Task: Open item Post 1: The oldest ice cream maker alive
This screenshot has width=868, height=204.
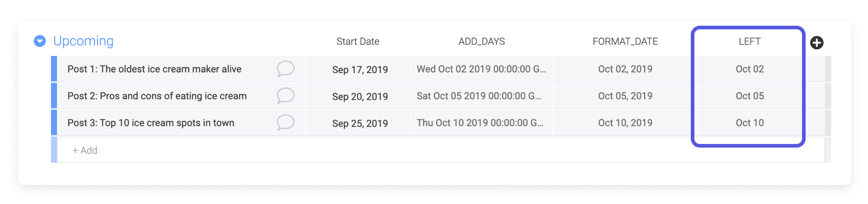Action: 154,69
